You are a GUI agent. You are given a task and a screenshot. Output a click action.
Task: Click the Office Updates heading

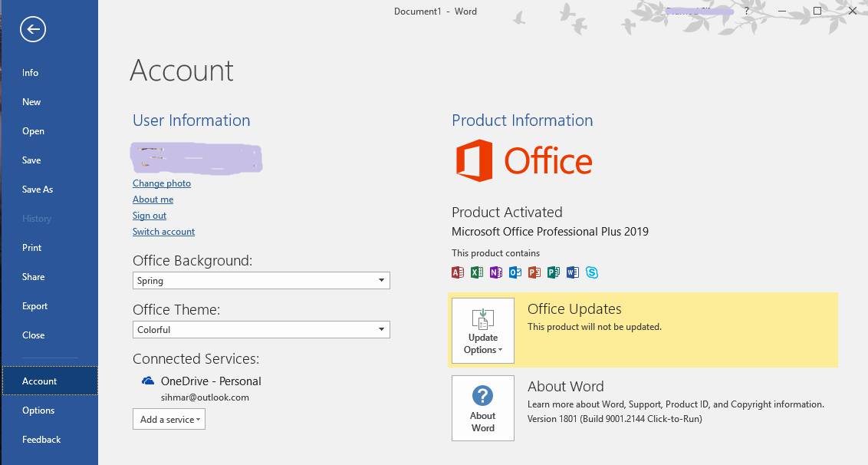point(574,309)
